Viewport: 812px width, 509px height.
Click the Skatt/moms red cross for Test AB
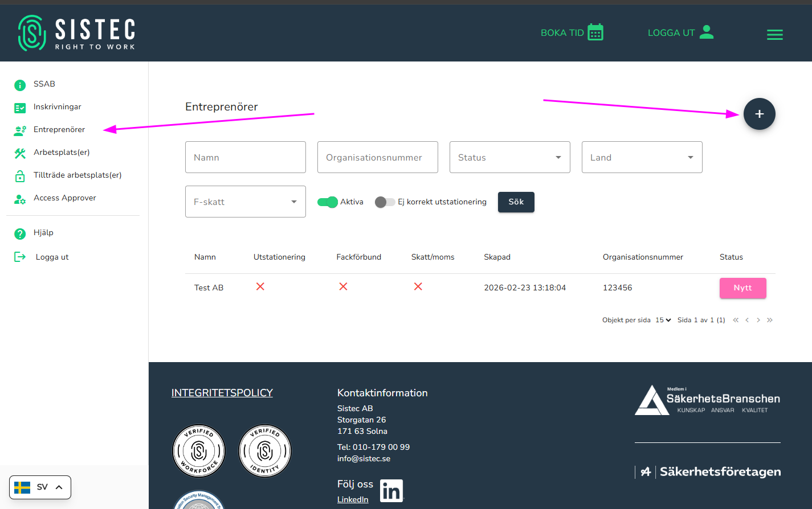[x=418, y=286]
